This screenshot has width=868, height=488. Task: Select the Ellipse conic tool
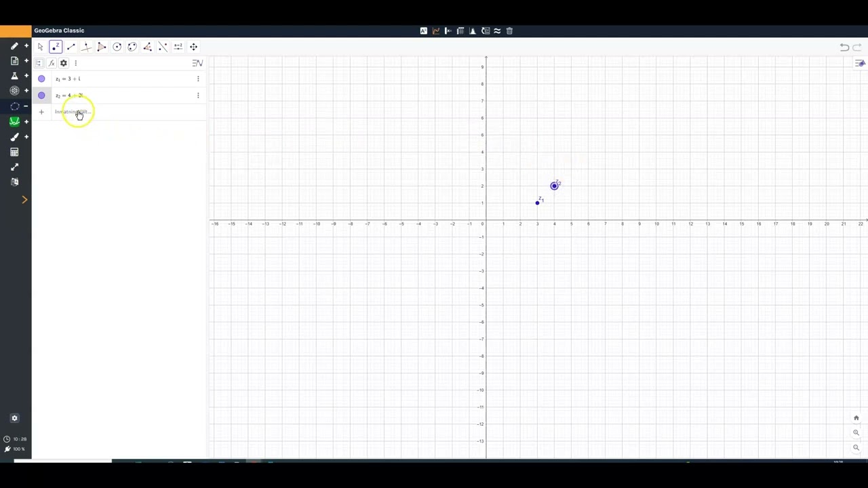(132, 47)
